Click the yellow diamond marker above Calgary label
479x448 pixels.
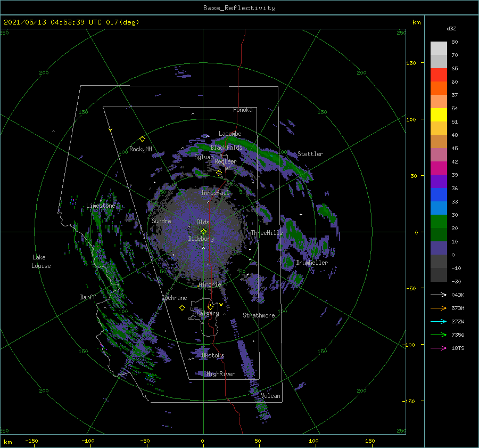(x=210, y=307)
